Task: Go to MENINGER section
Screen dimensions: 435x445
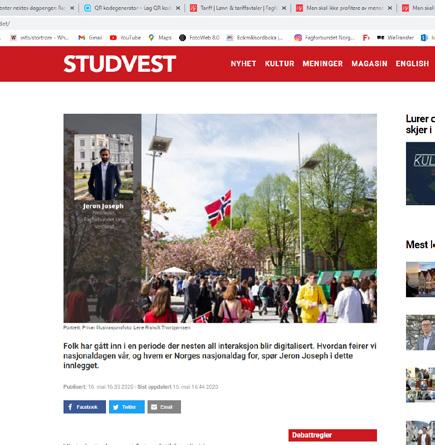Action: coord(322,64)
